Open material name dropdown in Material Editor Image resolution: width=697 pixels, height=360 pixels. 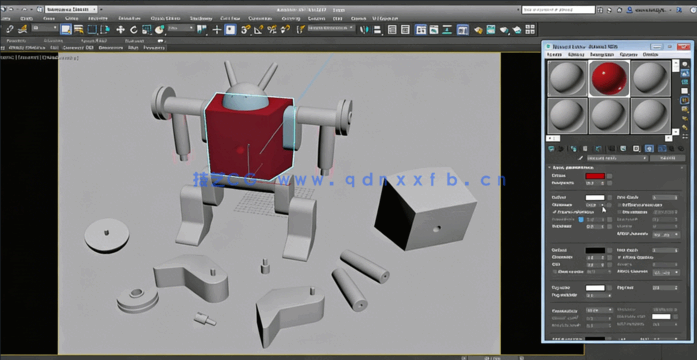pos(617,158)
